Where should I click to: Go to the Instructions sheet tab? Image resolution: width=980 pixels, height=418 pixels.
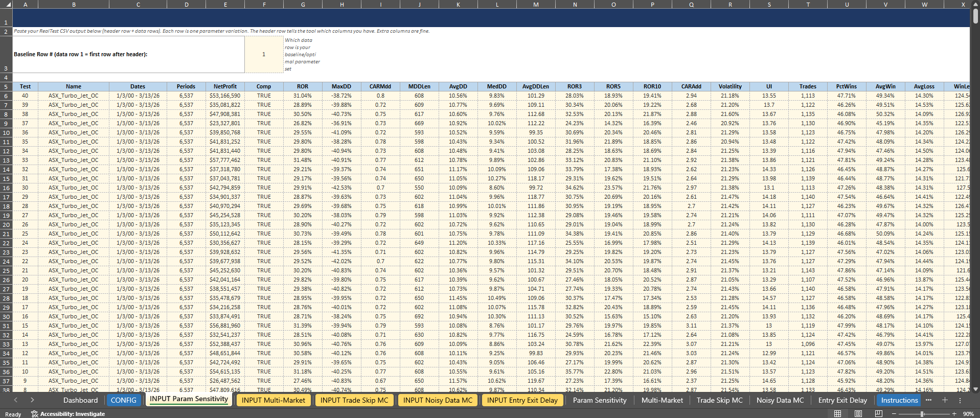[899, 400]
